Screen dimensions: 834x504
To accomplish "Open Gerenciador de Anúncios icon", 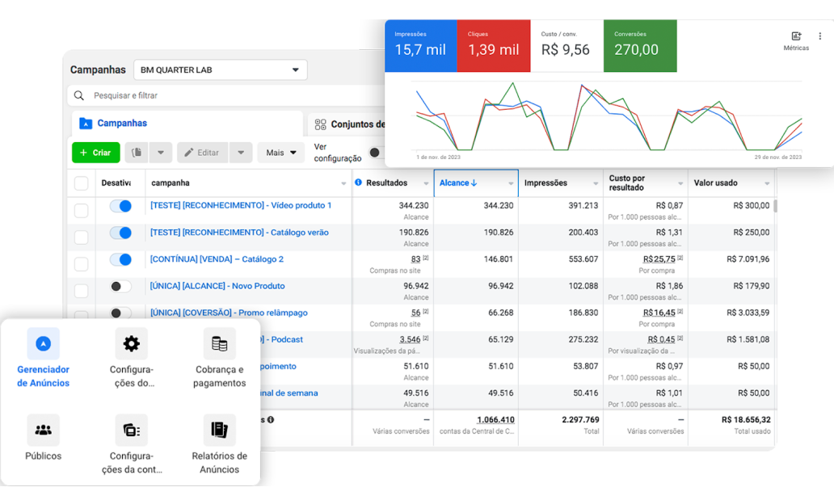I will coord(43,344).
